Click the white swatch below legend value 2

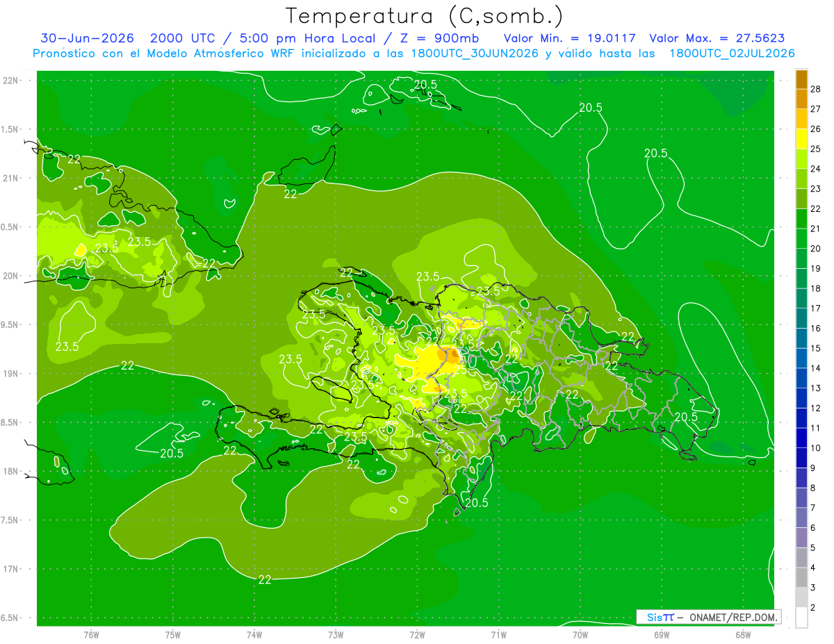(x=801, y=618)
